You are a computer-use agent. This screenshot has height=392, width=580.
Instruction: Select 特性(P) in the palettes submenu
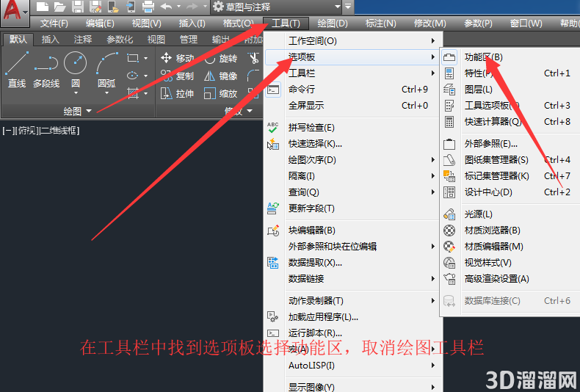click(510, 73)
